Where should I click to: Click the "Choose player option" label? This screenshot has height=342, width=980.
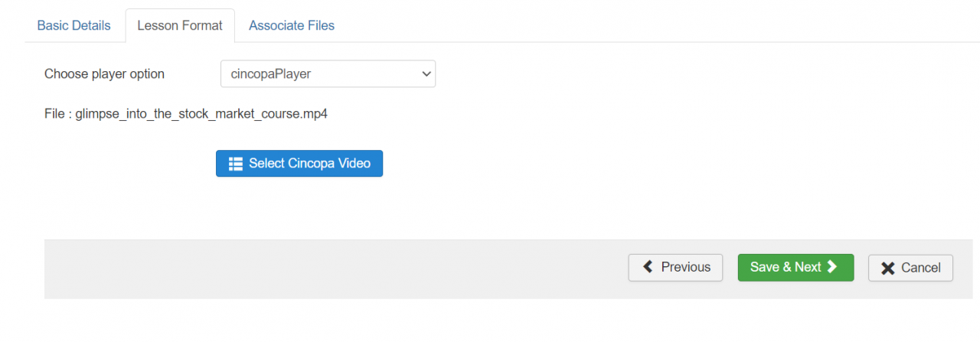coord(104,74)
